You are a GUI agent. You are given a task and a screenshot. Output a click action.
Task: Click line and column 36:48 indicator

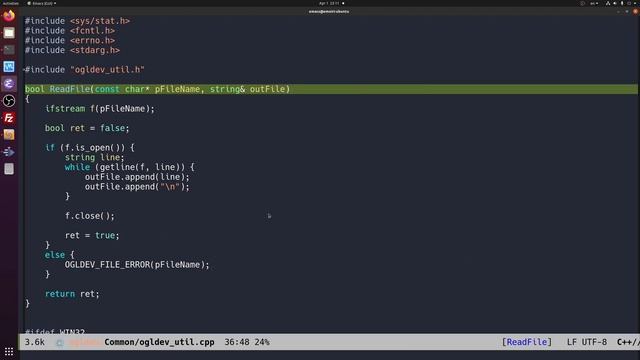pos(237,342)
